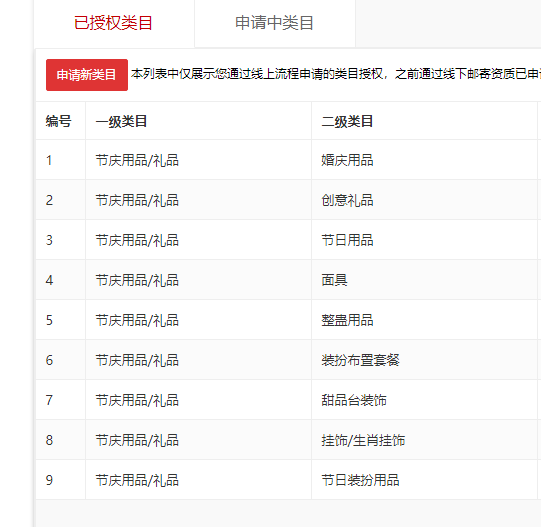The image size is (541, 527).
Task: Switch to the 已授权类目 tab
Action: [114, 23]
